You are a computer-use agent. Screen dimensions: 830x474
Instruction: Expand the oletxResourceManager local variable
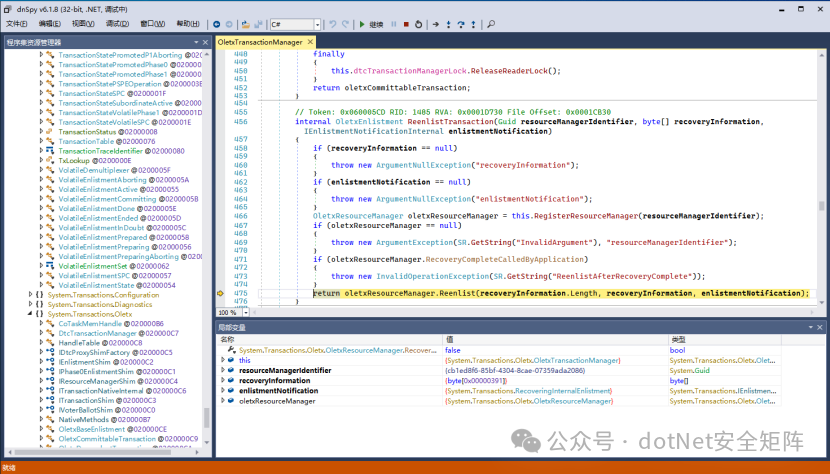click(223, 401)
